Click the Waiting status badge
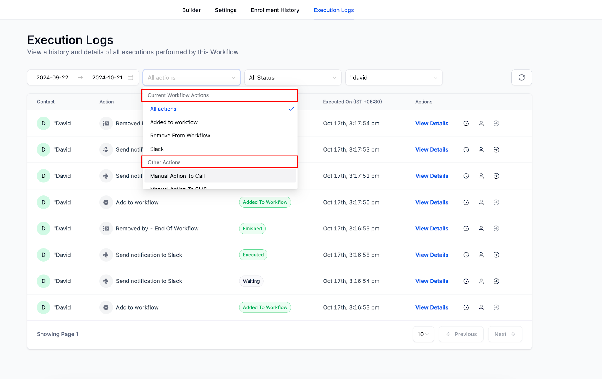This screenshot has height=379, width=602. (x=251, y=281)
